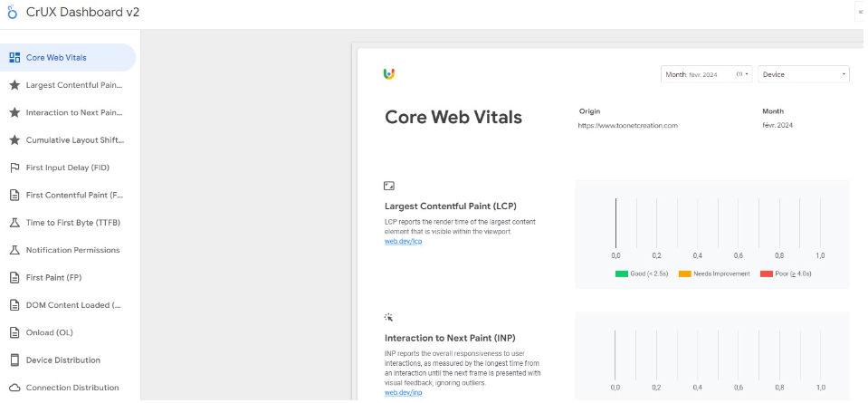Open the Cumulative Layout Shift page

pos(74,140)
